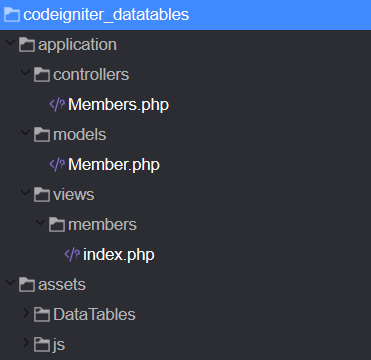Select the assets folder label

pos(62,285)
